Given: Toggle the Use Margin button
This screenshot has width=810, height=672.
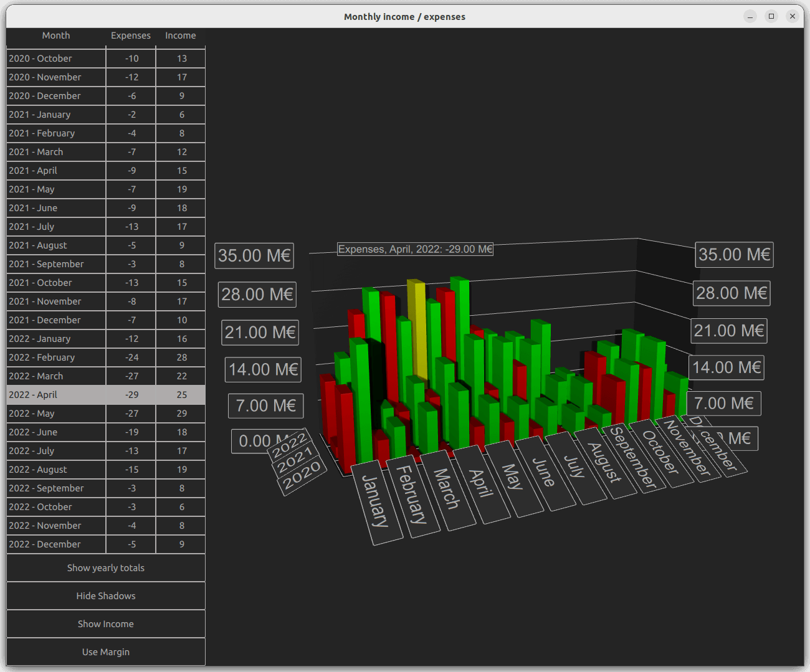Looking at the screenshot, I should 106,652.
